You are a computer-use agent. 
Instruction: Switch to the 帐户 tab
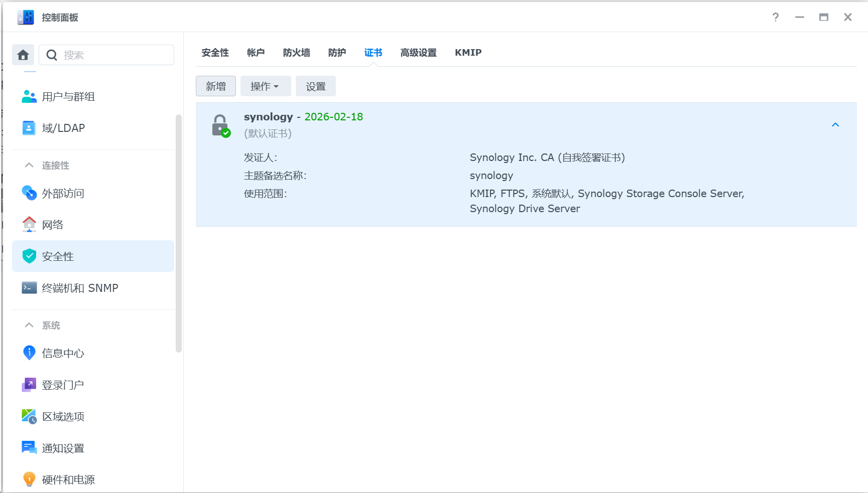(256, 53)
